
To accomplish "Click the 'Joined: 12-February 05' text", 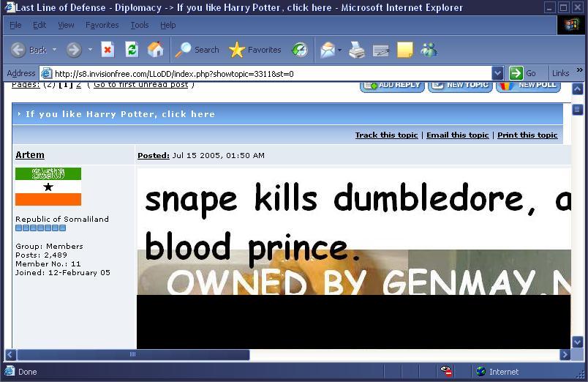I will click(x=63, y=272).
